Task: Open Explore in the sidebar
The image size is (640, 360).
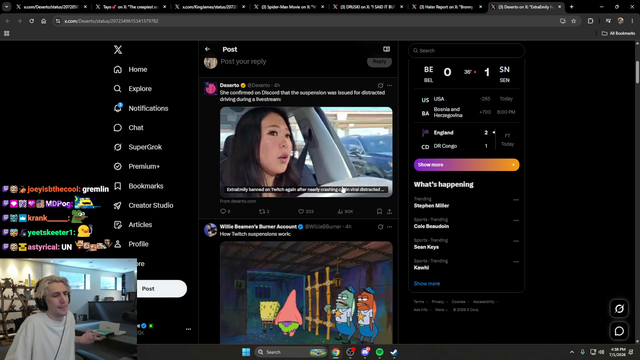Action: (x=133, y=89)
